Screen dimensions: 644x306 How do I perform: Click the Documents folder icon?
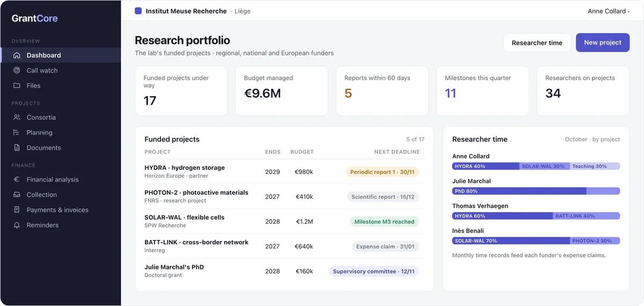click(17, 148)
